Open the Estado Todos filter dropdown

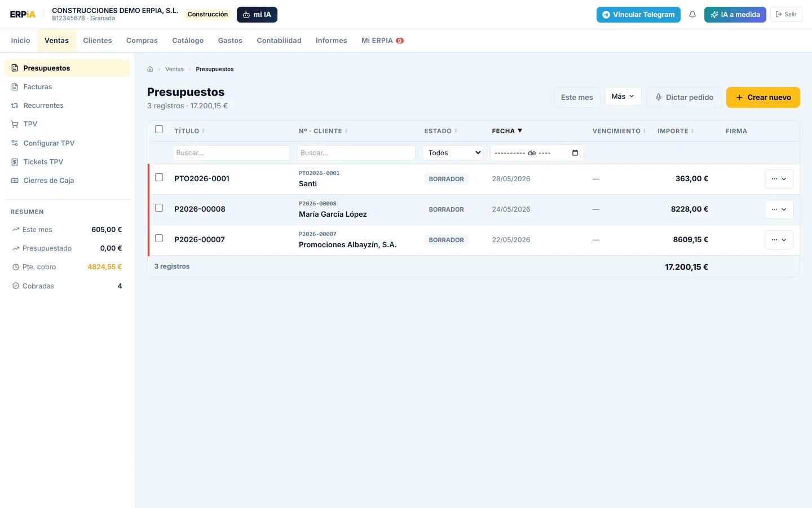[453, 153]
